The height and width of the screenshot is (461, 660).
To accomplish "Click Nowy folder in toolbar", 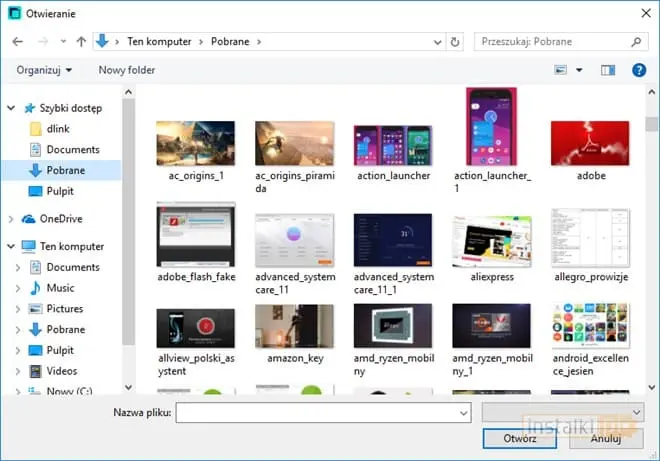I will click(127, 70).
